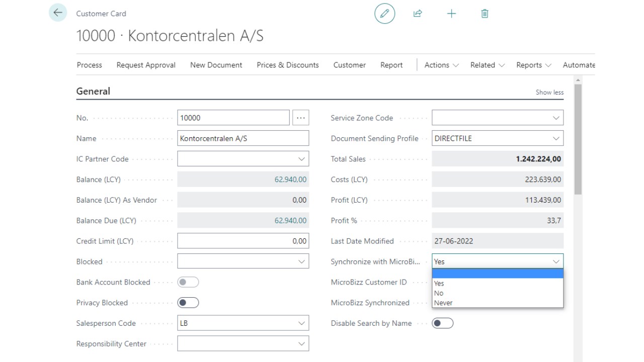644x362 pixels.
Task: Toggle the Privacy Blocked switch
Action: [x=188, y=303]
